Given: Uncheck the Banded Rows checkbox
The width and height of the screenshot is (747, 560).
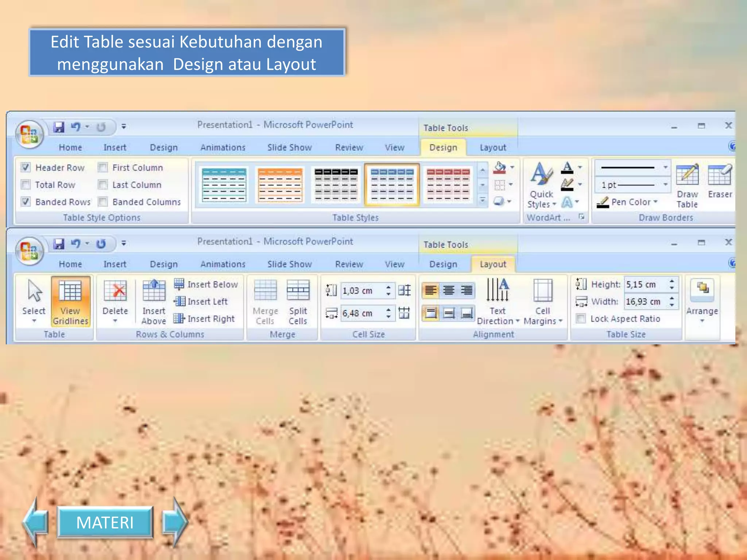Looking at the screenshot, I should 26,202.
